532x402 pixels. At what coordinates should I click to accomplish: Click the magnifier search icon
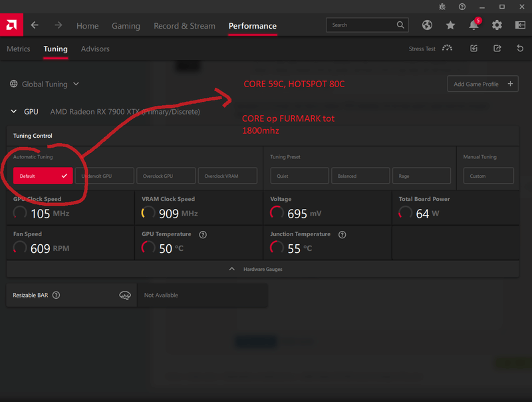(x=400, y=25)
